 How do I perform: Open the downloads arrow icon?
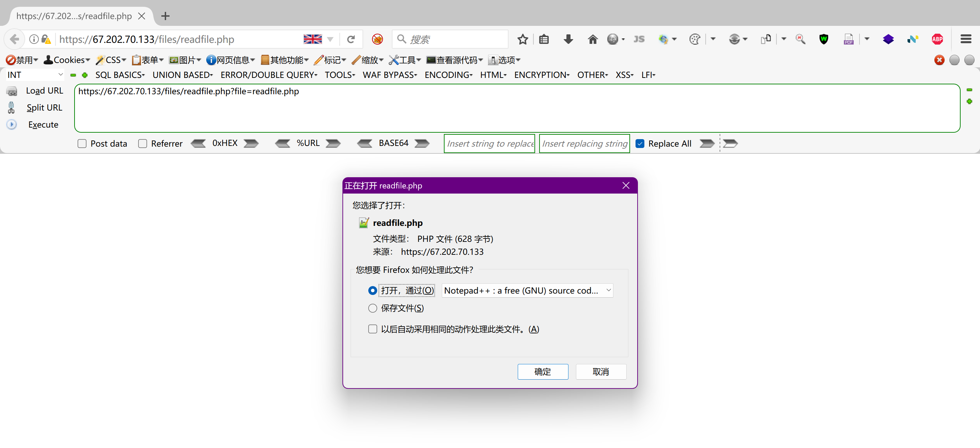568,39
